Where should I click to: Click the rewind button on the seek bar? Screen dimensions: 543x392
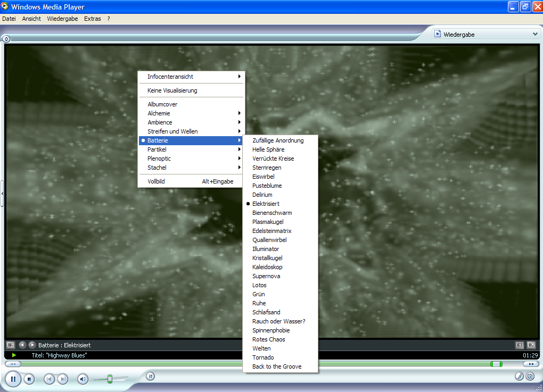coord(13,364)
